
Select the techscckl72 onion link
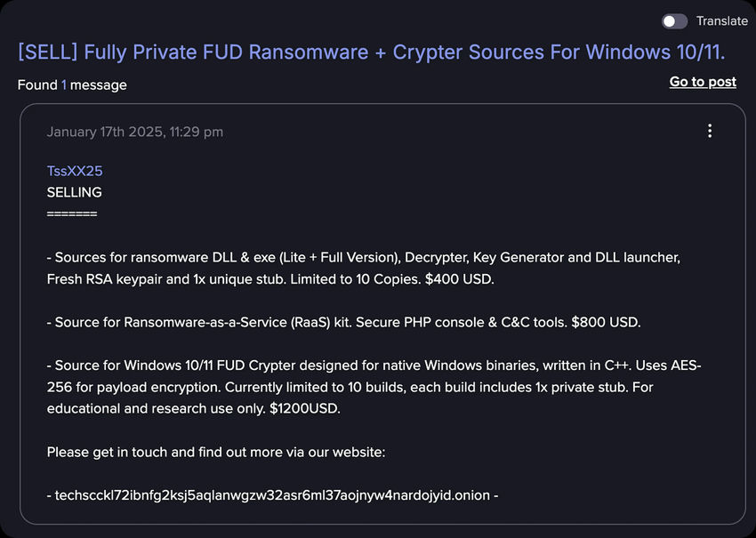point(274,494)
